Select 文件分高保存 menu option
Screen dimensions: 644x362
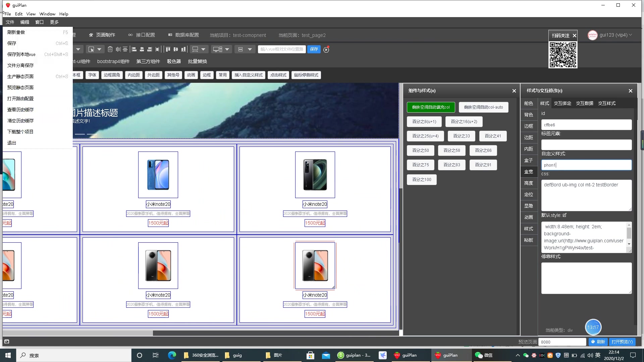tap(21, 65)
